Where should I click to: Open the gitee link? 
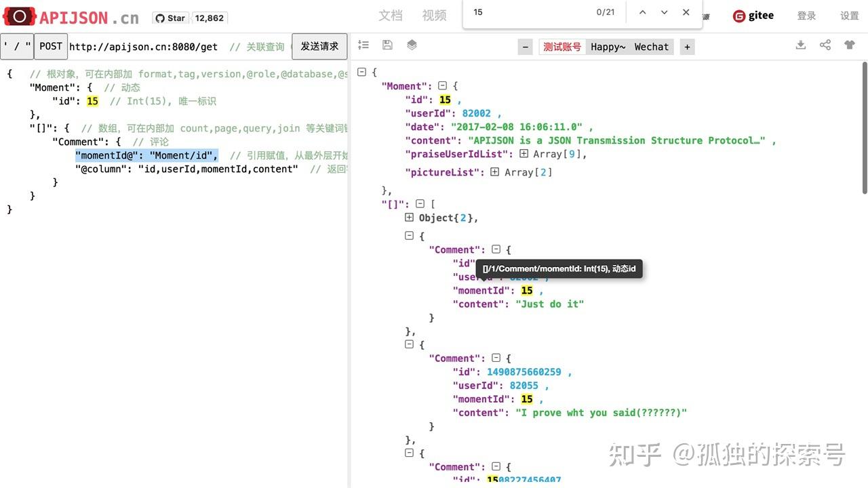pyautogui.click(x=753, y=16)
